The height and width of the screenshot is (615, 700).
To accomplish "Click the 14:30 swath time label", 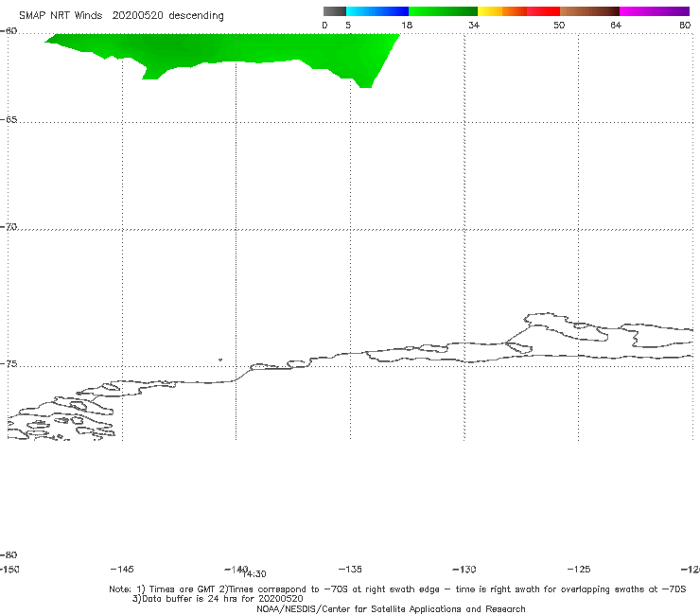I will pos(254,574).
